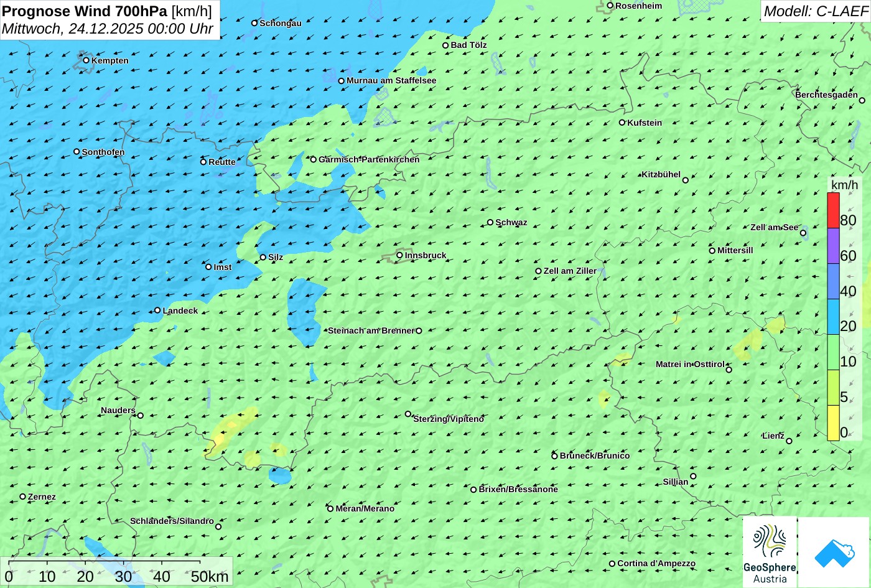Click the title 'Prognose Wind 700hPa'

[x=85, y=11]
